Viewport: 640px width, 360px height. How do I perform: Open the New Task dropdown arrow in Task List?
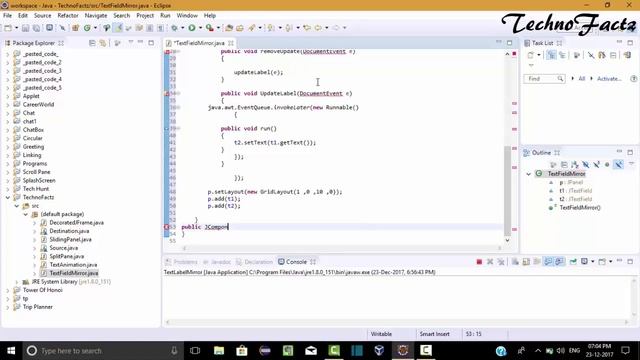(539, 55)
